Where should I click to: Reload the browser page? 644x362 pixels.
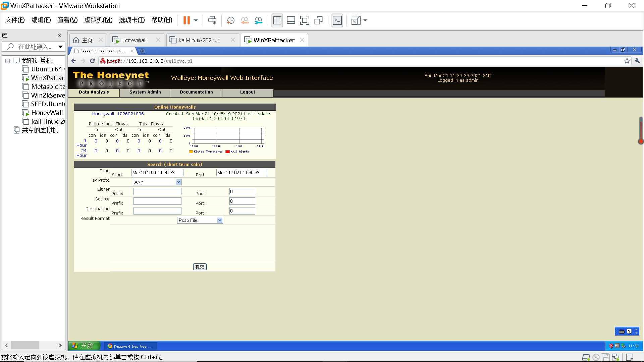[93, 61]
